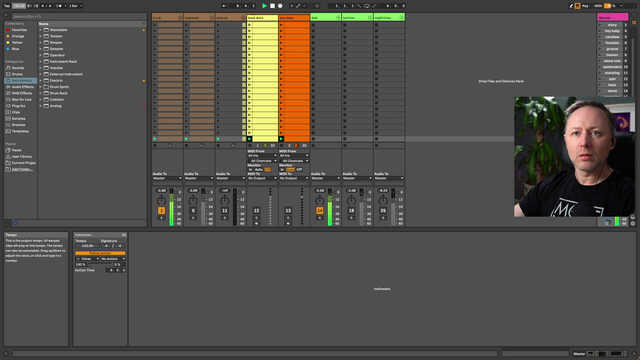Select the Collision instrument entry

click(57, 100)
